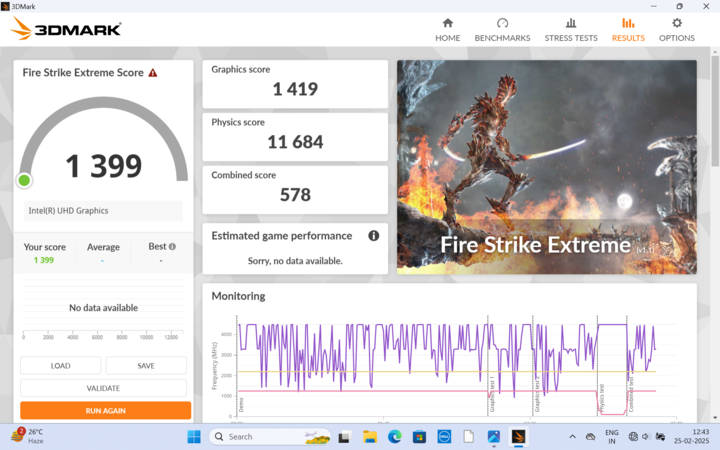Image resolution: width=720 pixels, height=450 pixels.
Task: Click the VALIDATE button
Action: pos(103,388)
